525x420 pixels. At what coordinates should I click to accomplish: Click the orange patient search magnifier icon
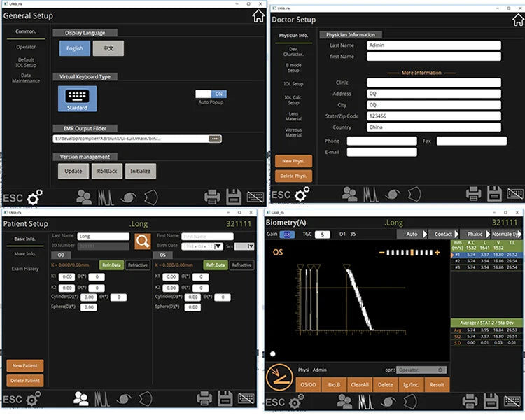143,241
